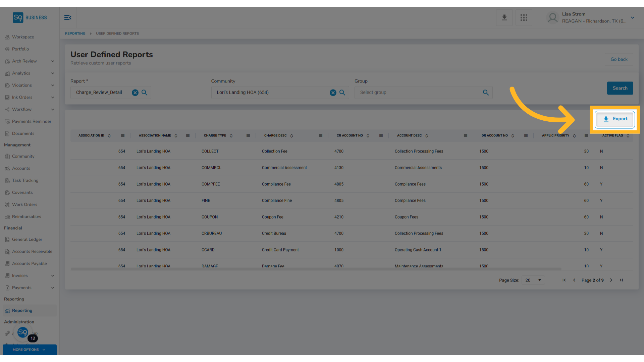Image resolution: width=644 pixels, height=362 pixels.
Task: Open column menu for CR Account No
Action: click(381, 136)
